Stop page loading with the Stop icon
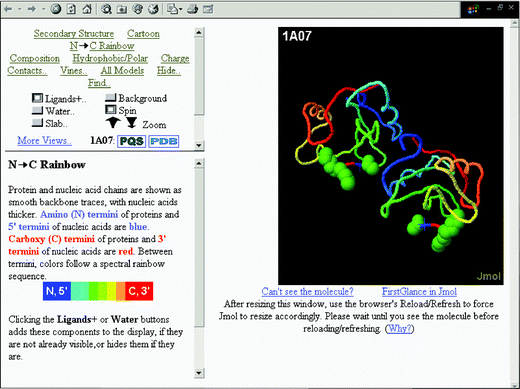Image resolution: width=520 pixels, height=389 pixels. point(56,9)
